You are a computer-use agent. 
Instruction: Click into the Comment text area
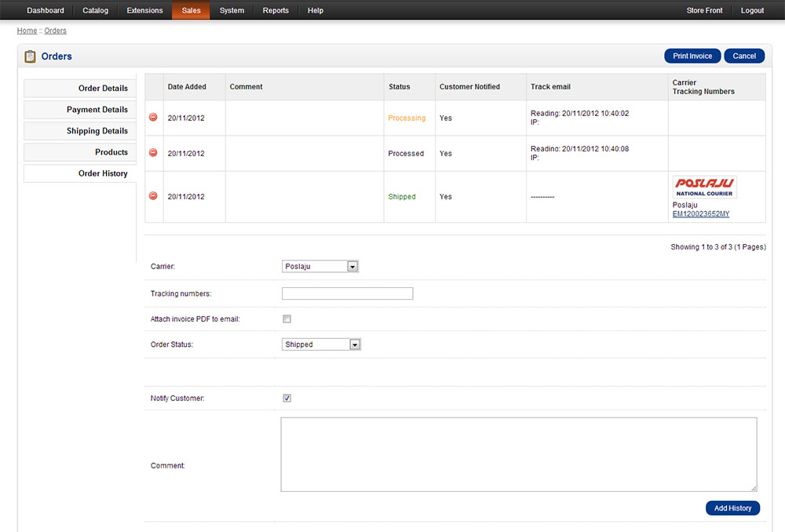[x=519, y=454]
